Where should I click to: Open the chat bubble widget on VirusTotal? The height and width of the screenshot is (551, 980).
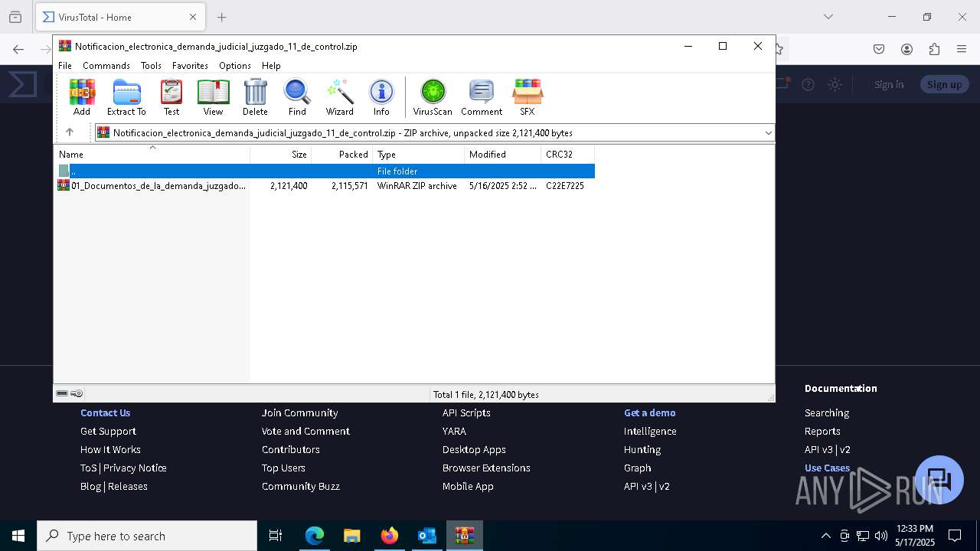[939, 480]
